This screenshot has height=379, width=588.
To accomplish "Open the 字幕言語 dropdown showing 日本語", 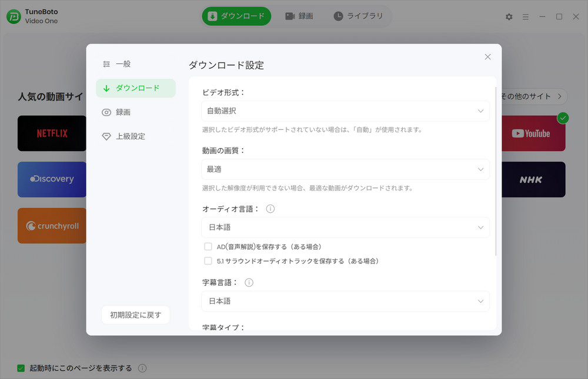I will 345,301.
